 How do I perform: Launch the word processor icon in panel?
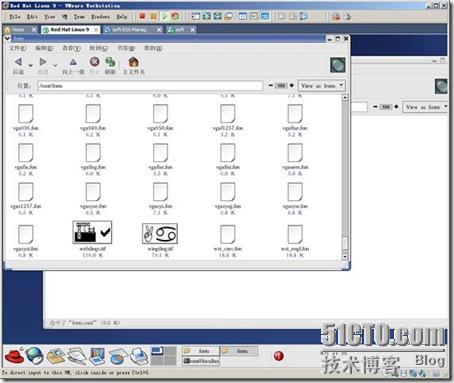(76, 356)
